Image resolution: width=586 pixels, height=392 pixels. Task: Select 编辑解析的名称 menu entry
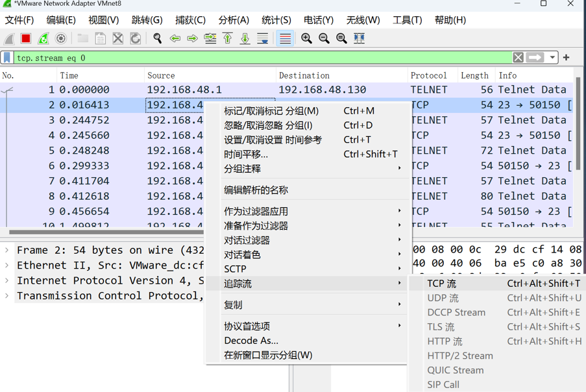tap(306, 190)
